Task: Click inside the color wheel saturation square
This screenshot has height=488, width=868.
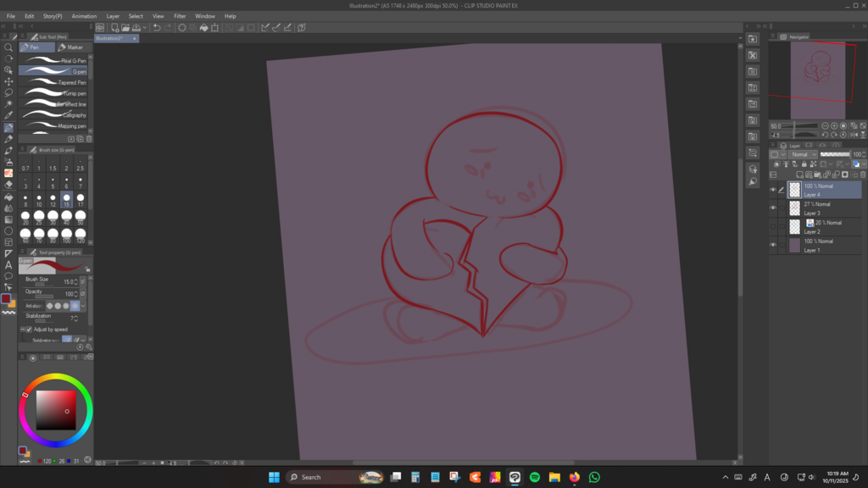Action: (56, 408)
